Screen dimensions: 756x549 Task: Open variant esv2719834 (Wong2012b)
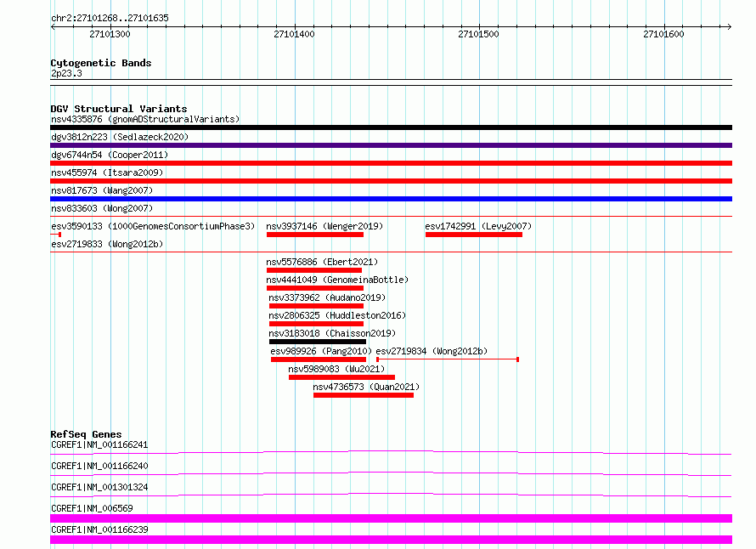click(x=432, y=351)
